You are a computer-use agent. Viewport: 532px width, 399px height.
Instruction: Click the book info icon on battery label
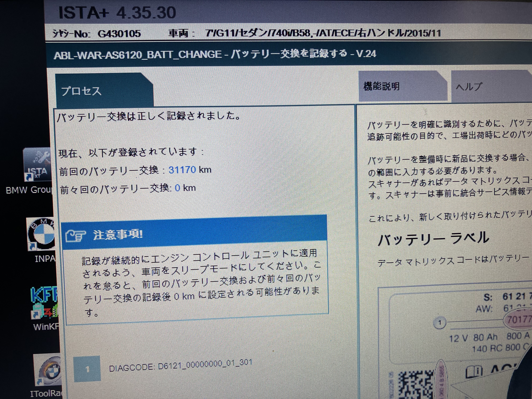click(474, 372)
